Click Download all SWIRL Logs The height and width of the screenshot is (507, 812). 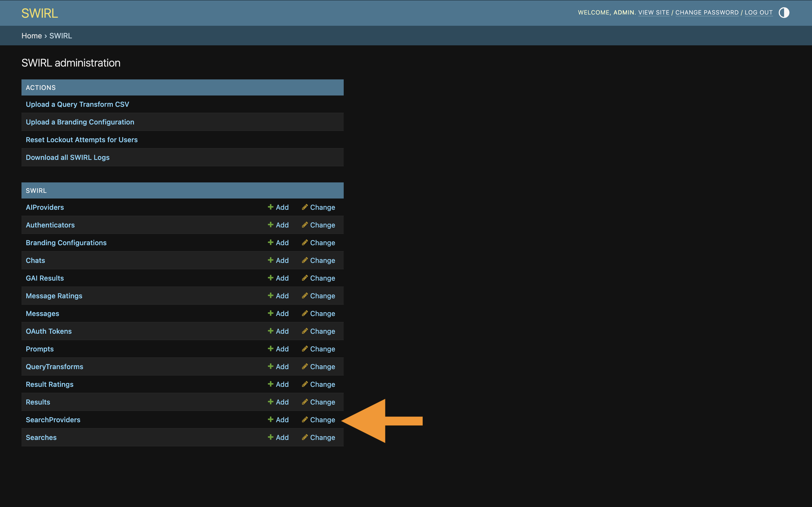(x=68, y=157)
